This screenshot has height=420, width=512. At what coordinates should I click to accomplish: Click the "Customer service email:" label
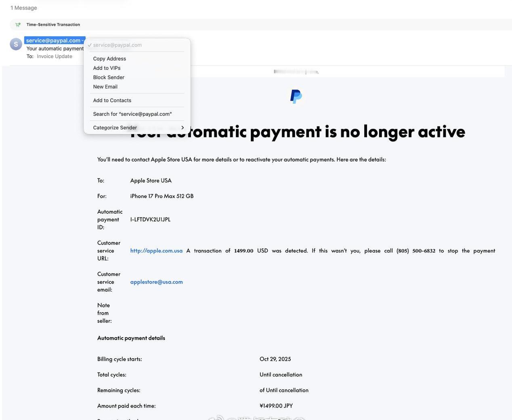(109, 282)
